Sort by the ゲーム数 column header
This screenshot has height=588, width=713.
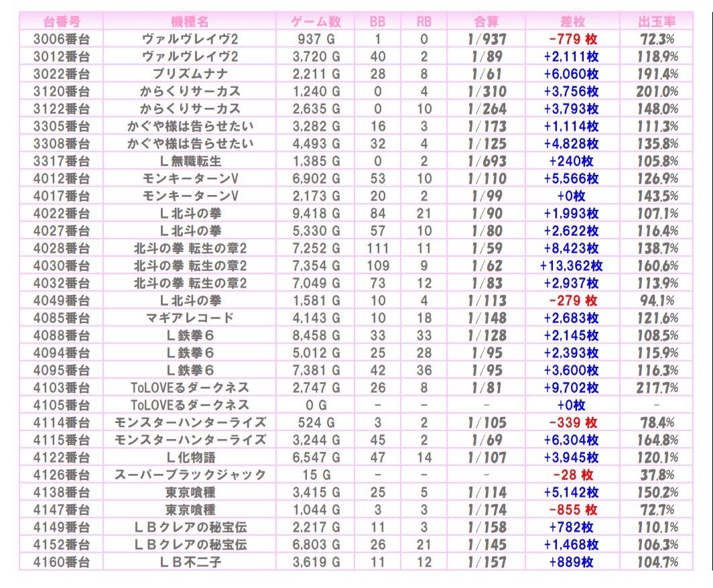point(318,21)
